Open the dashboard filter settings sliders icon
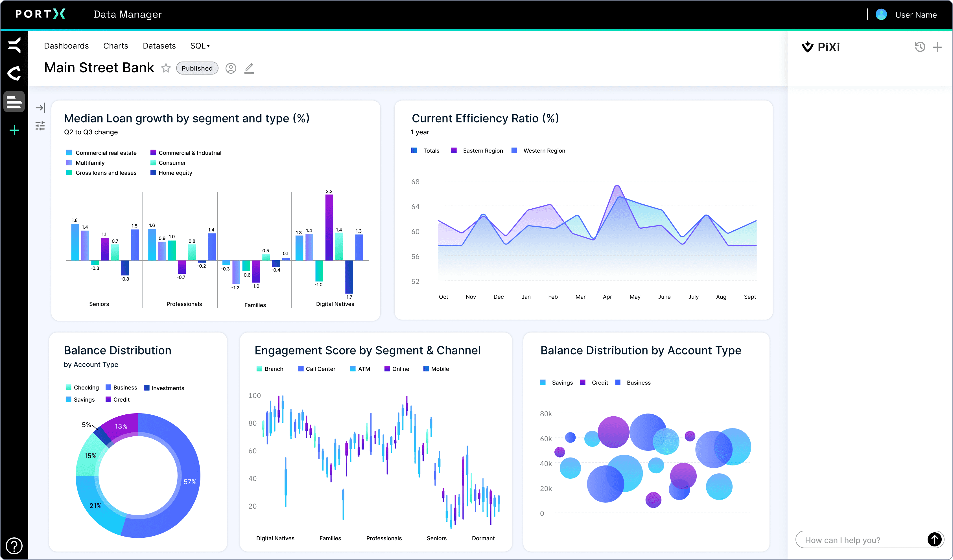The height and width of the screenshot is (560, 953). tap(40, 126)
